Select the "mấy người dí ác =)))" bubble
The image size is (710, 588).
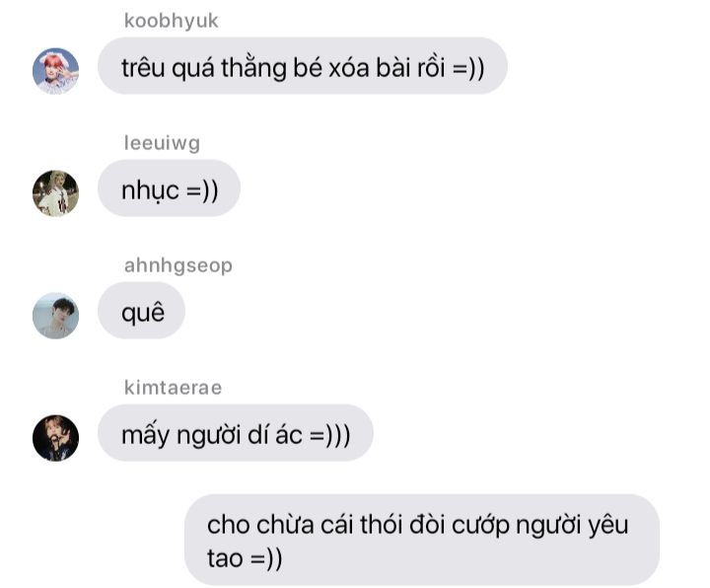236,433
